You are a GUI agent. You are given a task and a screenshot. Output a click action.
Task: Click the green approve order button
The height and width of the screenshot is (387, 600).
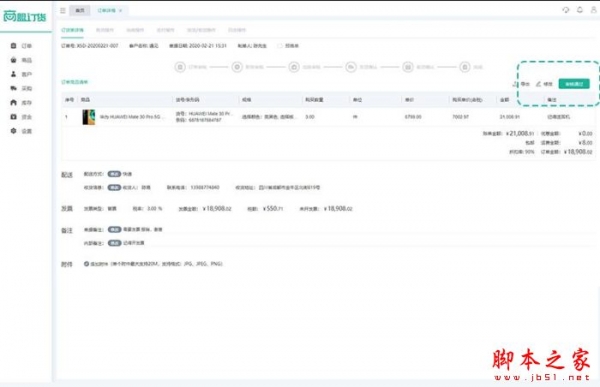(x=574, y=84)
